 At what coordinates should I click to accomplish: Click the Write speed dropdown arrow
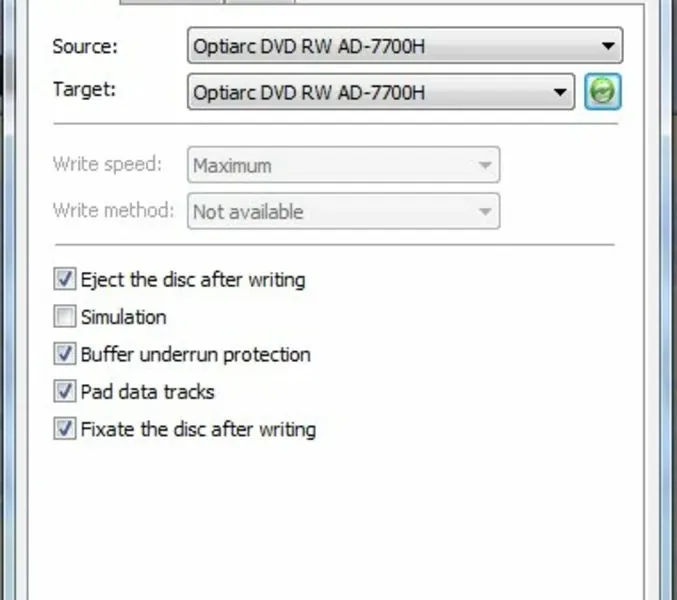click(x=485, y=165)
